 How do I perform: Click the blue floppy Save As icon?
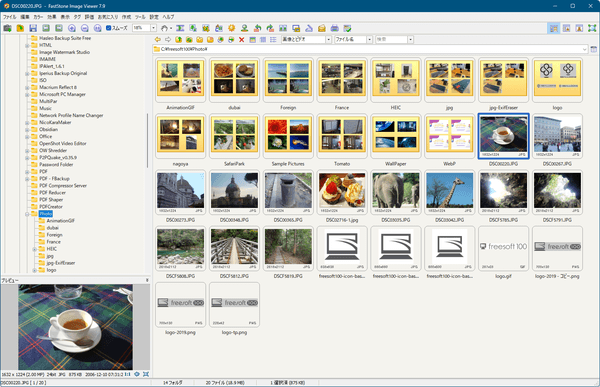pos(33,28)
